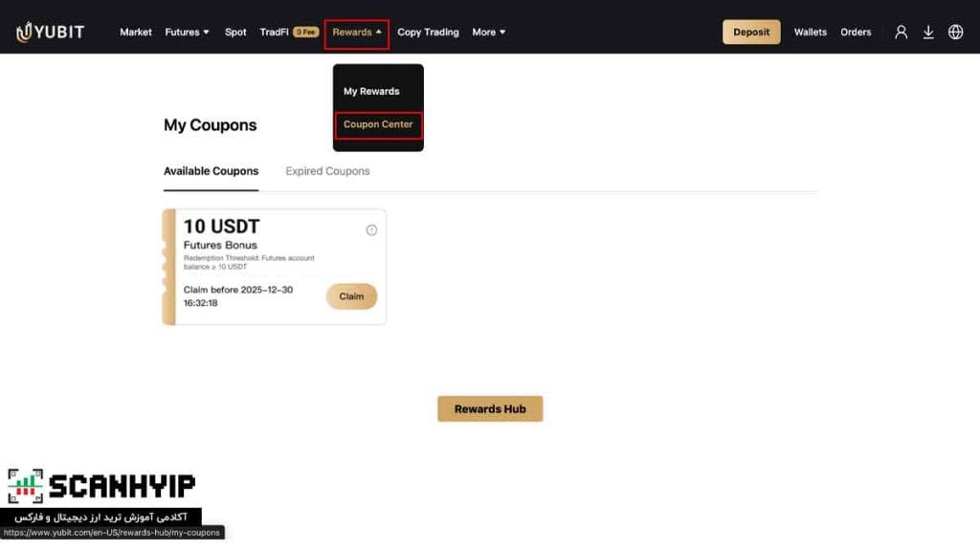Click info icon on 10 USDT coupon
Viewport: 980px width, 551px height.
tap(371, 230)
